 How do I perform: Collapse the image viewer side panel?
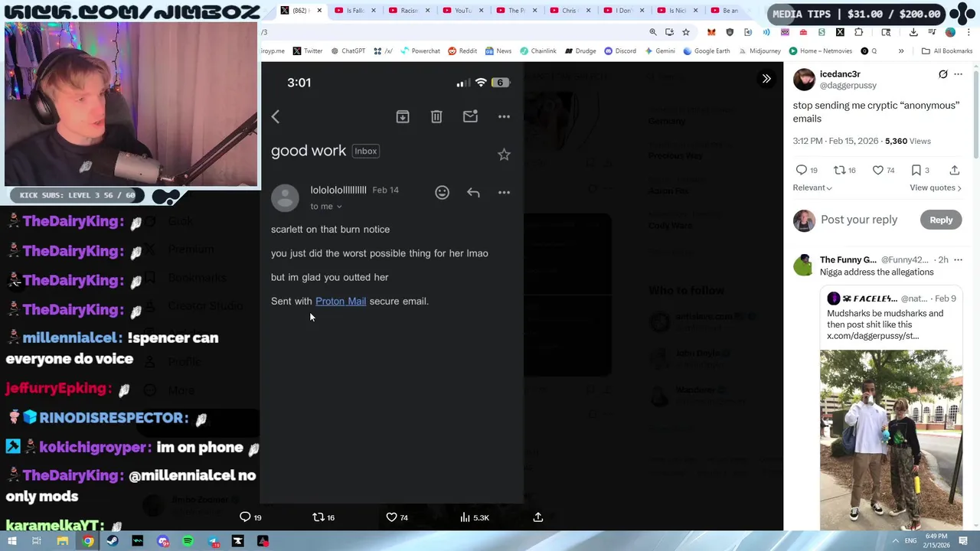766,79
